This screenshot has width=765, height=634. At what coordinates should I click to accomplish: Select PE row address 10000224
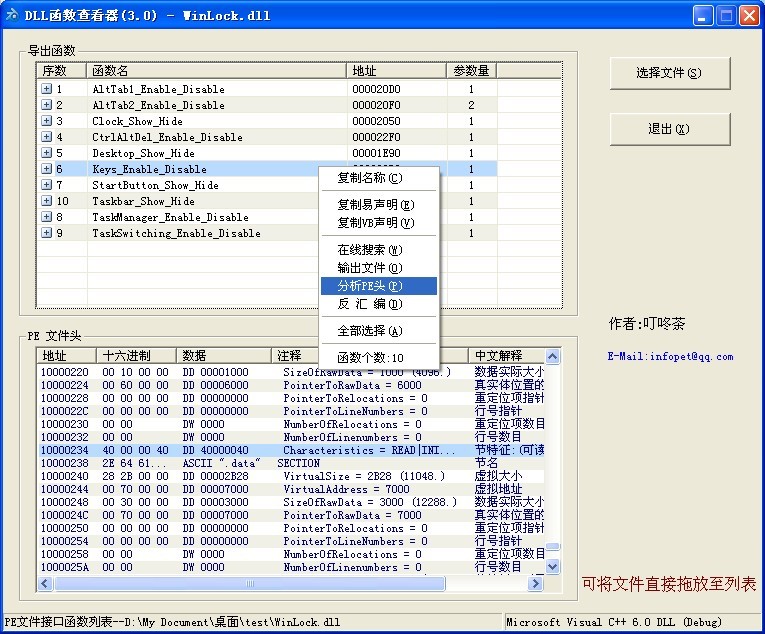64,385
